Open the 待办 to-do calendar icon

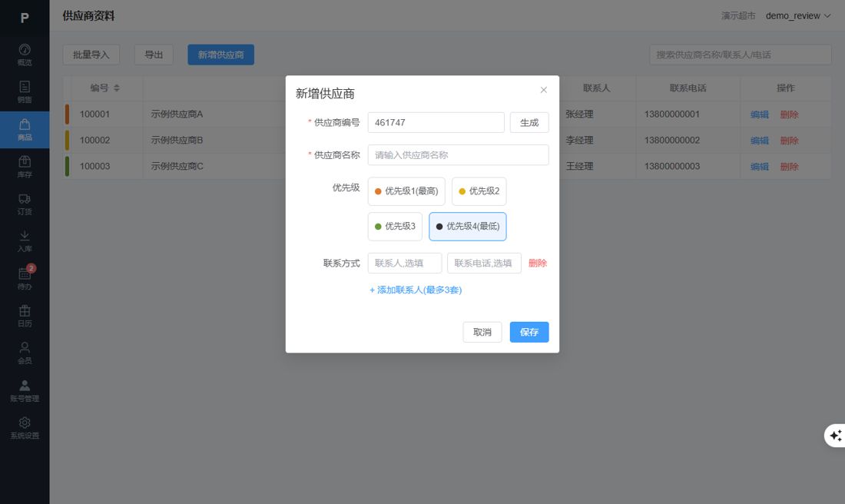pyautogui.click(x=25, y=278)
